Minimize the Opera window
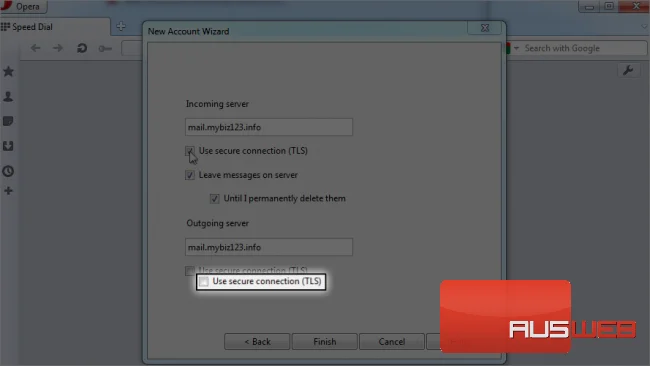Image resolution: width=650 pixels, height=366 pixels. [x=589, y=6]
